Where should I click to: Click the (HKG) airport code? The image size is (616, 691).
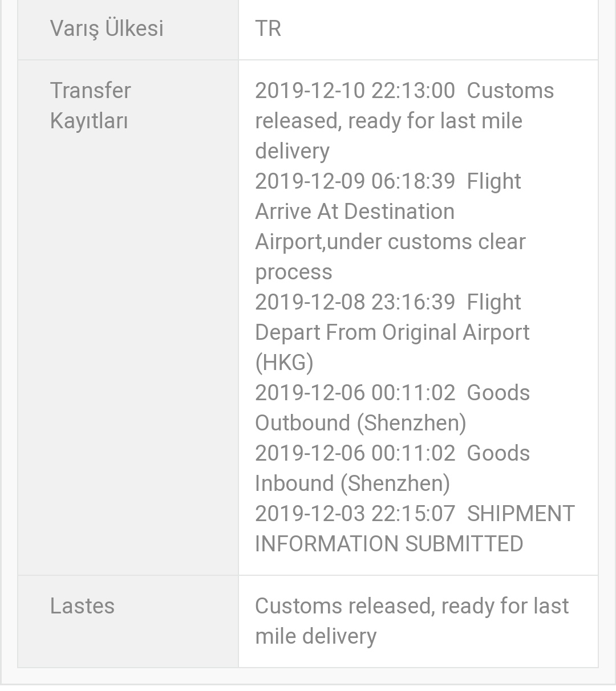(x=284, y=363)
